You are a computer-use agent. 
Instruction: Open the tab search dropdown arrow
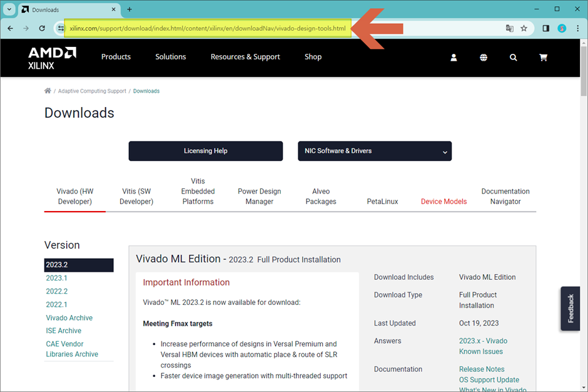9,9
